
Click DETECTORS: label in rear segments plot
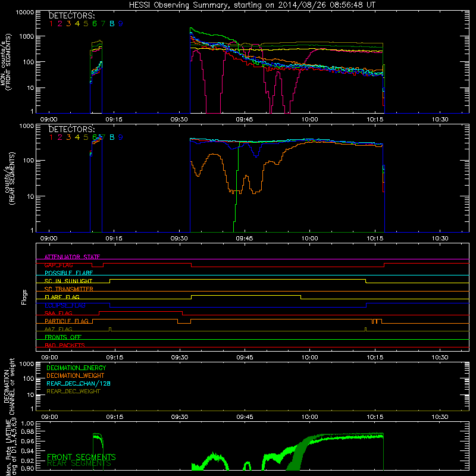71,129
